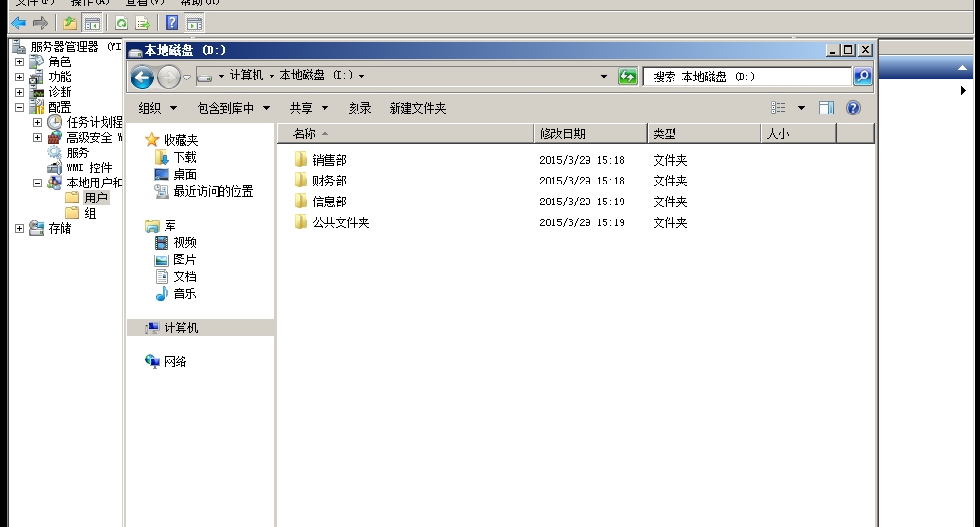Screen dimensions: 980x527
Task: Expand the 存储 tree node
Action: click(19, 228)
